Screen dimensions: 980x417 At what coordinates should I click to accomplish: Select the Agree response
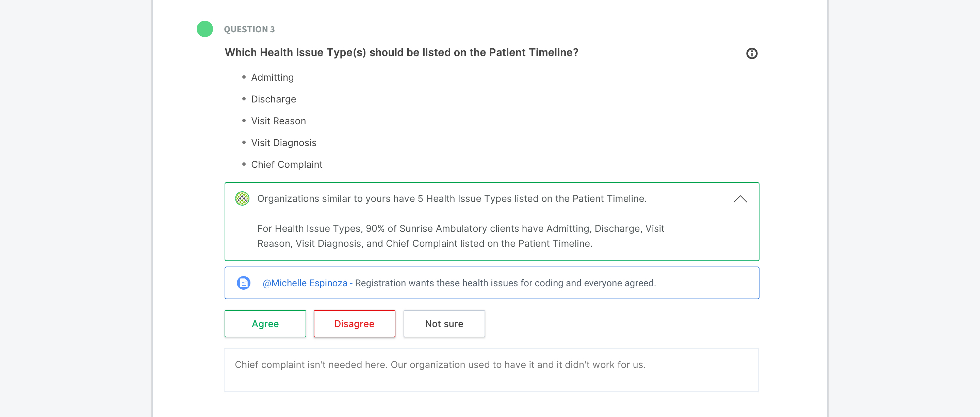(x=265, y=323)
